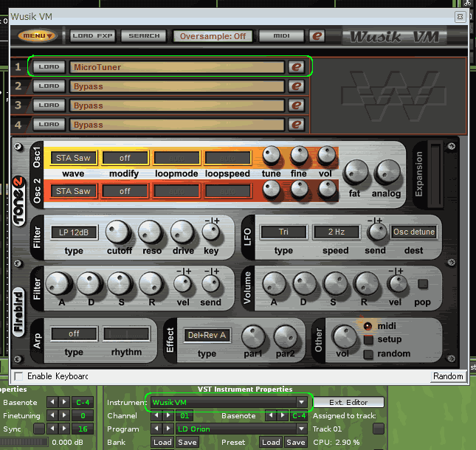The image size is (476, 450).
Task: Toggle the Sync switch
Action: coord(39,429)
